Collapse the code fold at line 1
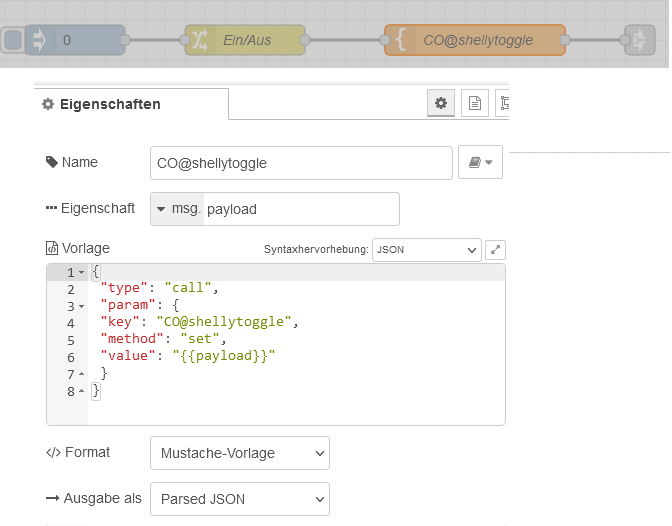 point(82,273)
